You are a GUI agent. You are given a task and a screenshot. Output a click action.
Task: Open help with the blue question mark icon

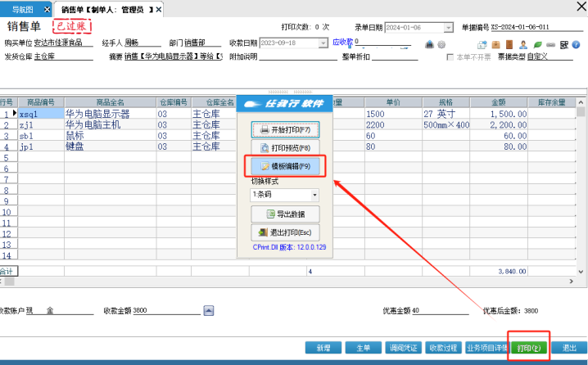pyautogui.click(x=577, y=45)
